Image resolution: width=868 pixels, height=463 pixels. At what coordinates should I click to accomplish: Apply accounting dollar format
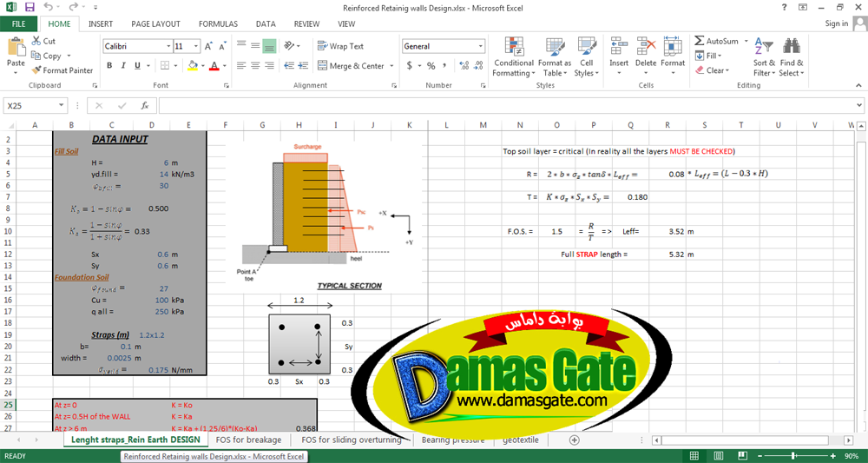point(410,65)
